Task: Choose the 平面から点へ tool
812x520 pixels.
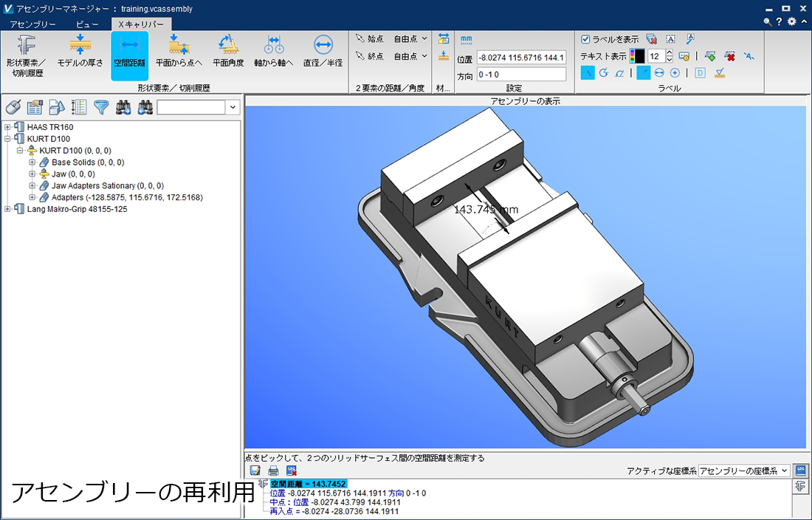Action: coord(179,52)
